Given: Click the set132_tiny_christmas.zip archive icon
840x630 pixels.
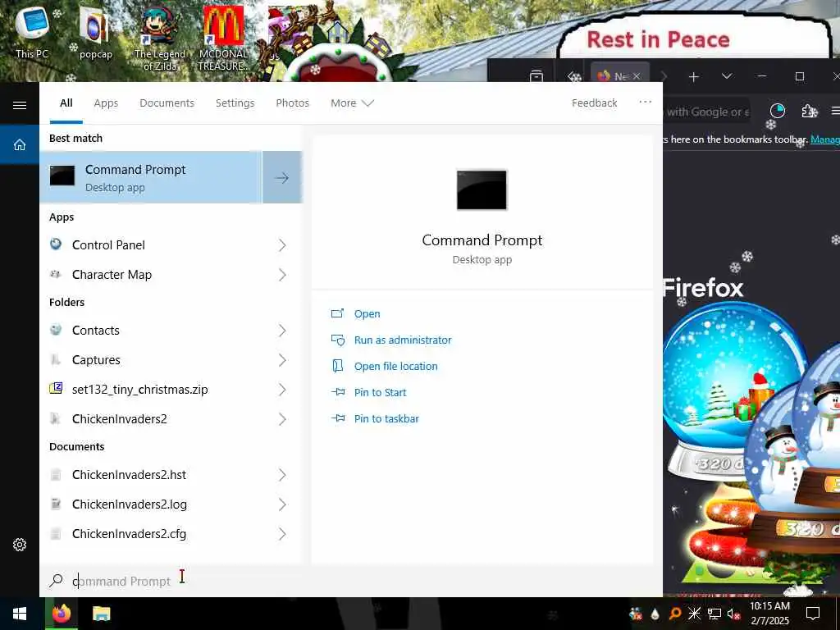Looking at the screenshot, I should 56,389.
